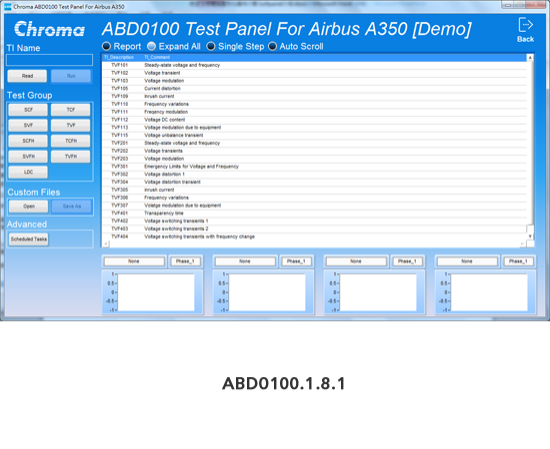Select the SVFH test group
Image resolution: width=550 pixels, height=449 pixels.
28,156
